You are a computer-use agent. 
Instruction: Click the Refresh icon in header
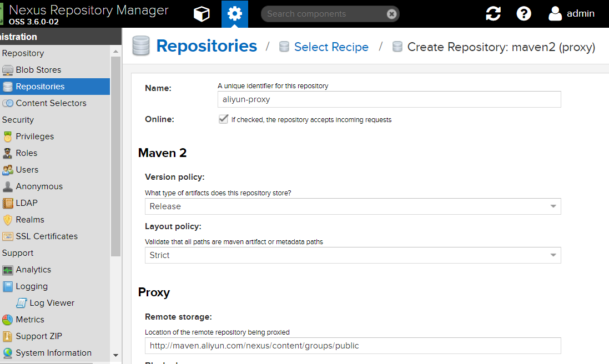493,14
